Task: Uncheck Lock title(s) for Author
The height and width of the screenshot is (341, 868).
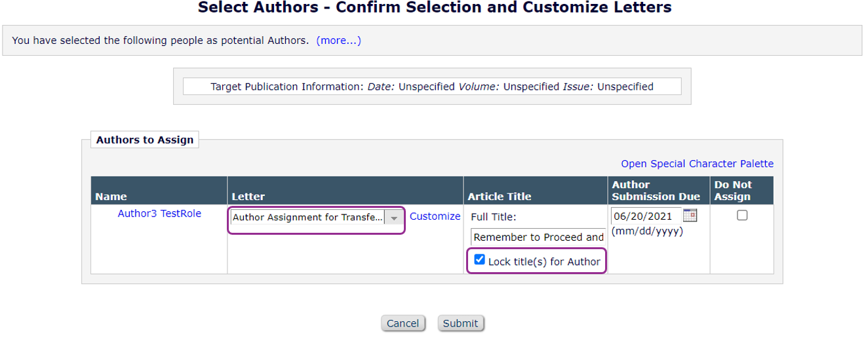Action: click(479, 260)
